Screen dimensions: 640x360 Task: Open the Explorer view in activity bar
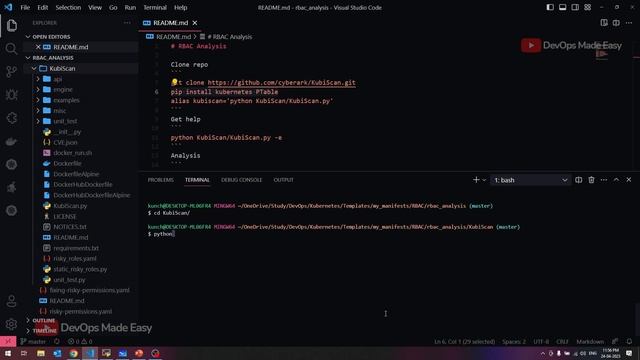click(x=11, y=26)
